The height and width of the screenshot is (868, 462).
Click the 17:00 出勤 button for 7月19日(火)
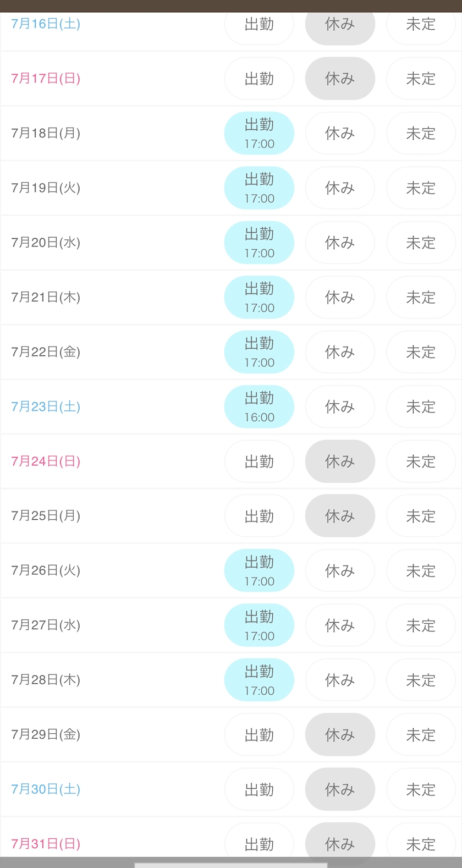click(259, 188)
